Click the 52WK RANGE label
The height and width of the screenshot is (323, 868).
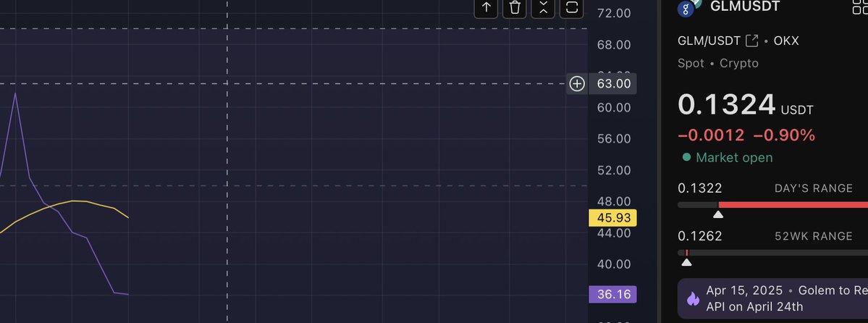(813, 237)
